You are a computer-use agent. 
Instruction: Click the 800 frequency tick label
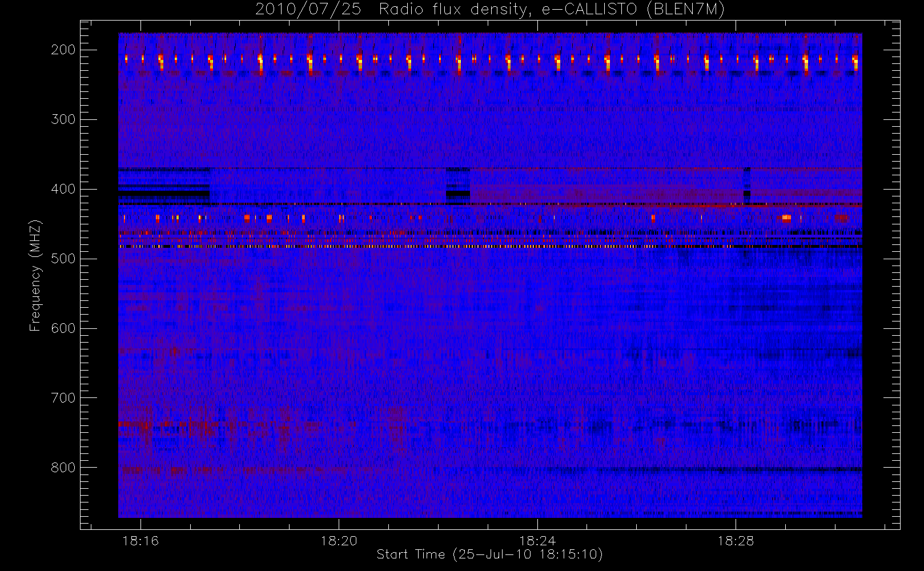[63, 468]
